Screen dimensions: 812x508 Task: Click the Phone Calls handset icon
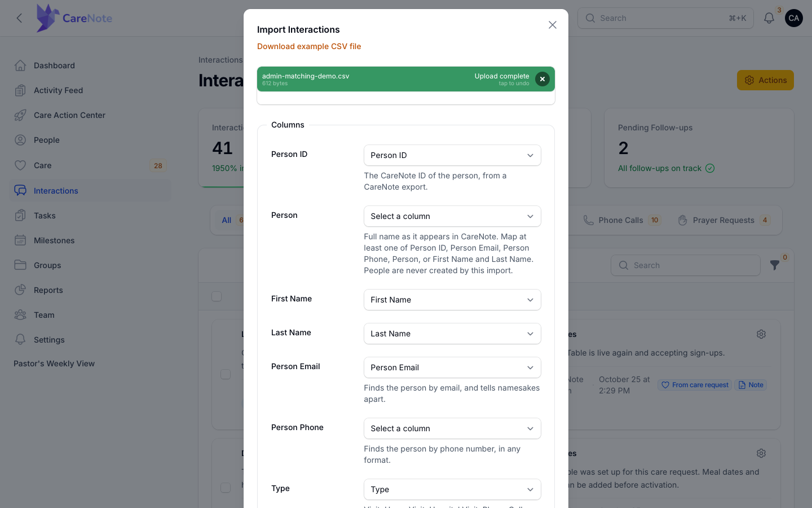[x=588, y=220]
